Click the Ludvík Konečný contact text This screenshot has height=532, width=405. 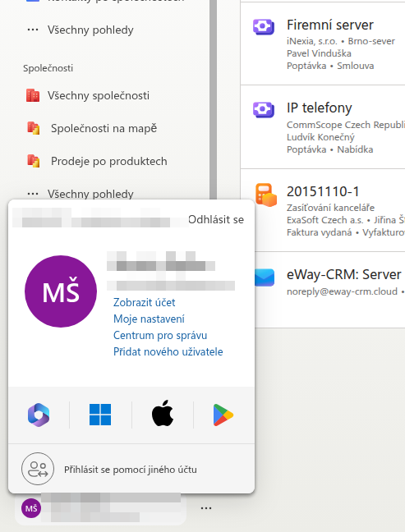320,137
